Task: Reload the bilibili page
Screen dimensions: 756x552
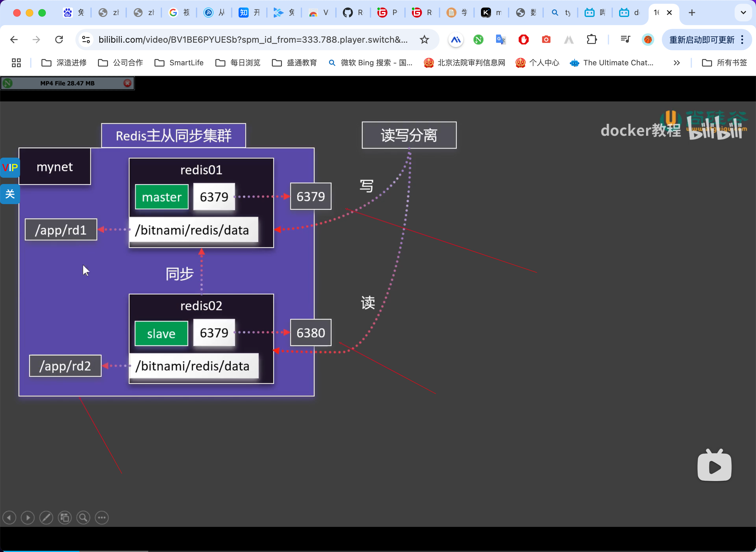Action: pyautogui.click(x=59, y=40)
